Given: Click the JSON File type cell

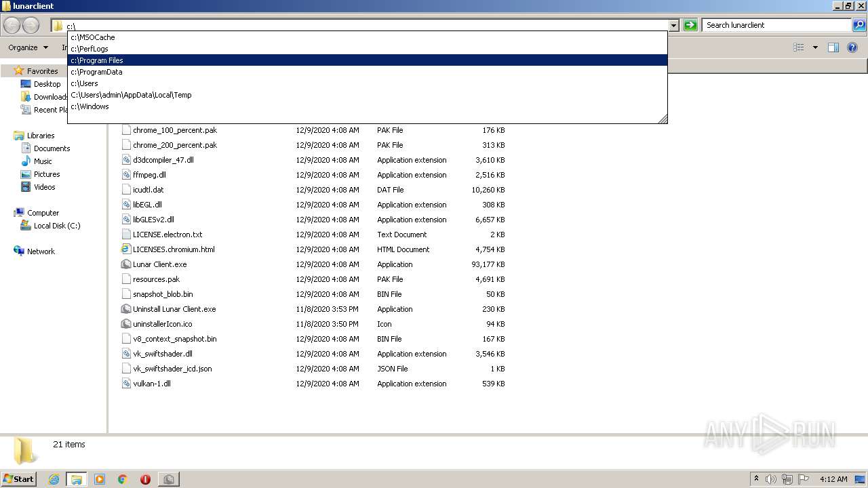Looking at the screenshot, I should click(393, 369).
